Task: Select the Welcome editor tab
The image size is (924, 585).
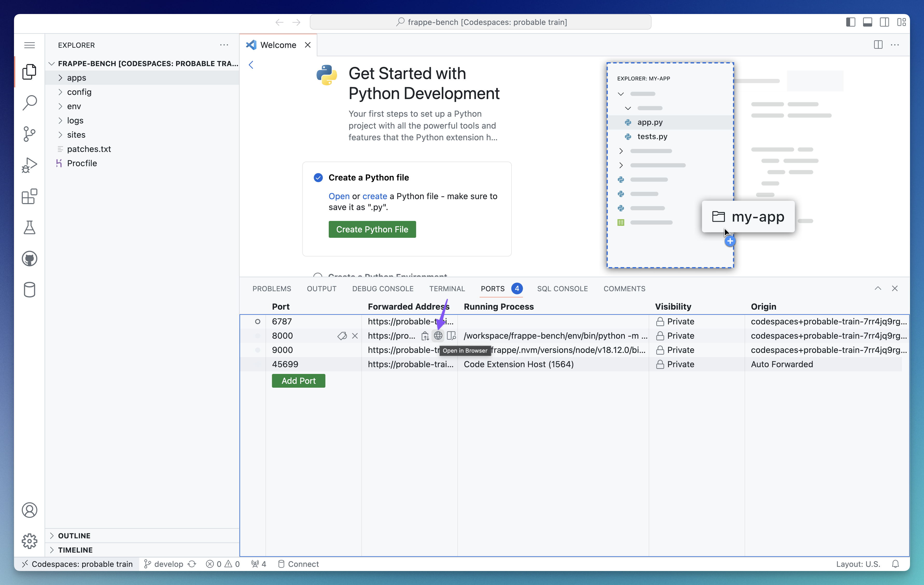Action: [x=278, y=45]
